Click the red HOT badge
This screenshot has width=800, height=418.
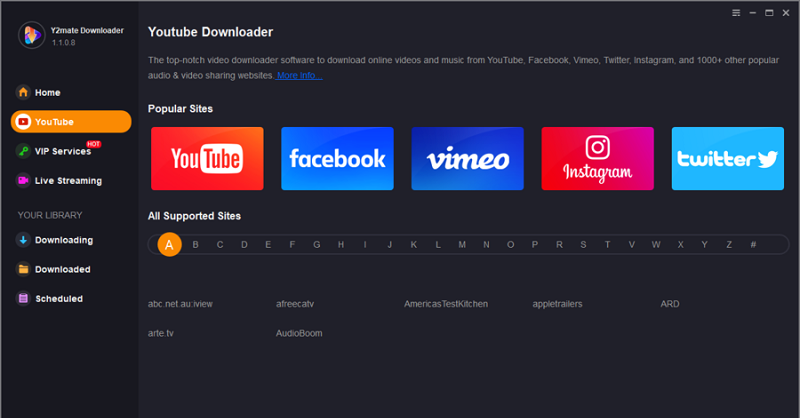93,144
